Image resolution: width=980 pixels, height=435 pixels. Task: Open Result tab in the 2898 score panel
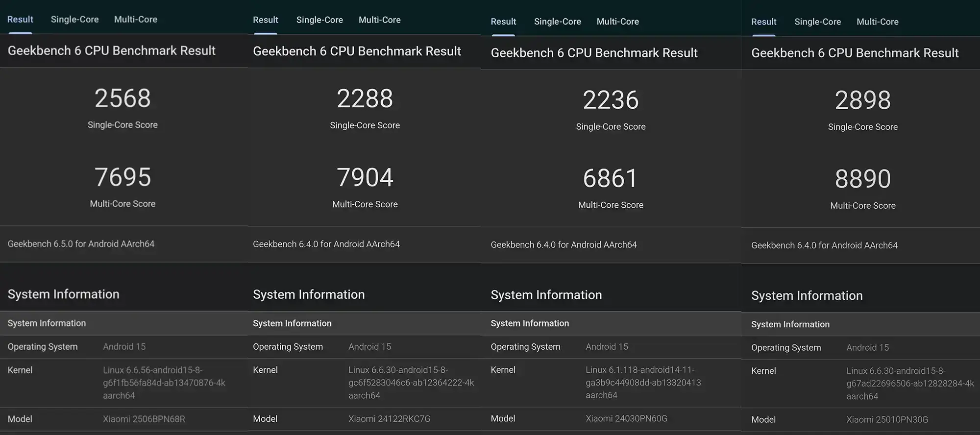coord(764,22)
